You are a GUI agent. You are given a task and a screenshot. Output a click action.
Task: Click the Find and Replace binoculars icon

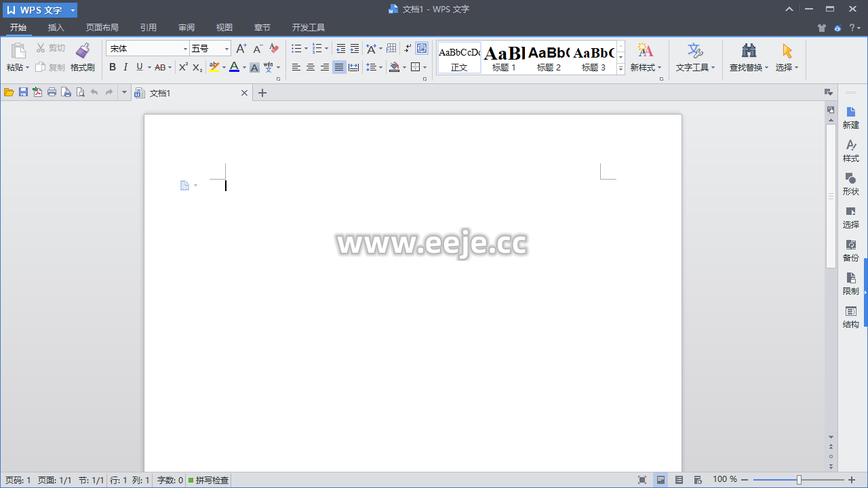(749, 52)
